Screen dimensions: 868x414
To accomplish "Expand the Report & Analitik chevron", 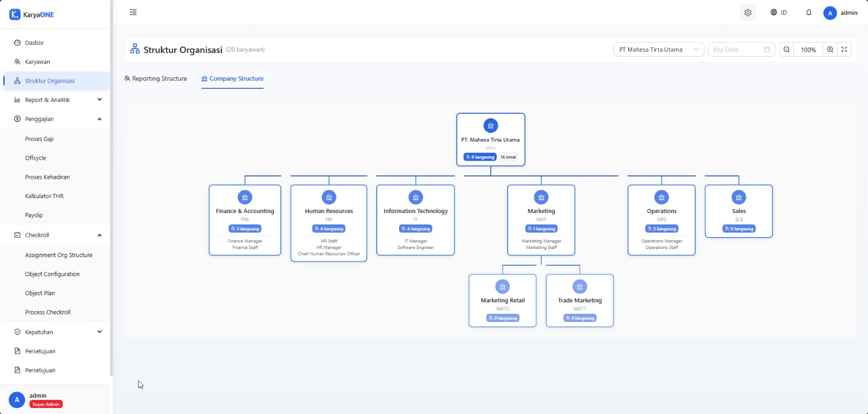I will coord(99,100).
